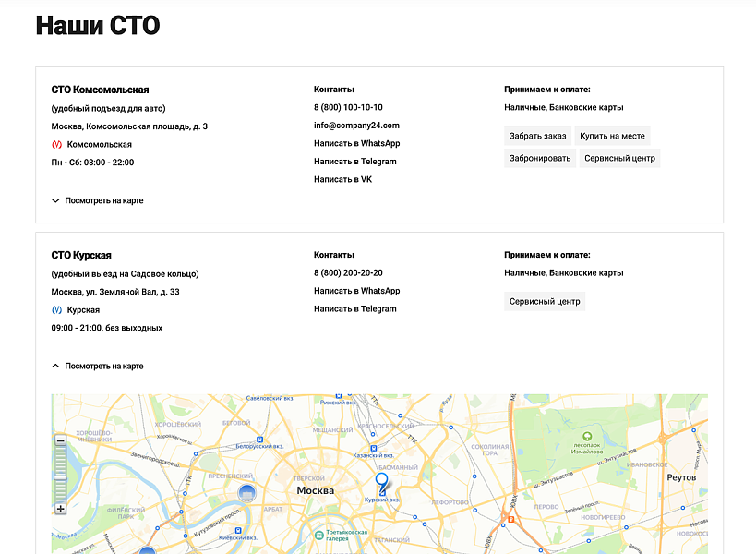Click the red Комсомольская metro icon
This screenshot has width=756, height=554.
pyautogui.click(x=57, y=145)
